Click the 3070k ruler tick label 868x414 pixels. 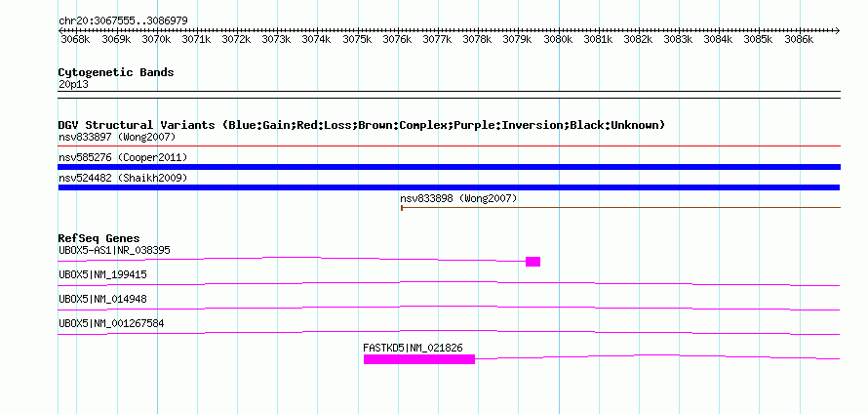coord(156,40)
